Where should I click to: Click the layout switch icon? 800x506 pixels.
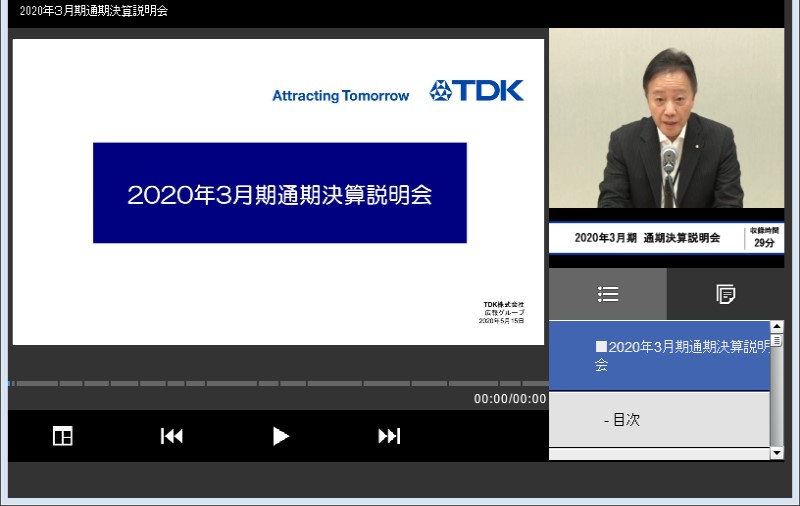(63, 436)
